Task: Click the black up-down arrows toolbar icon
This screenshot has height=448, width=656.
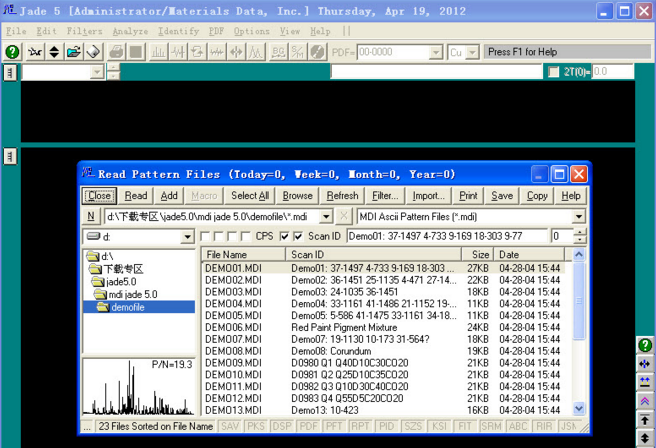Action: click(54, 52)
